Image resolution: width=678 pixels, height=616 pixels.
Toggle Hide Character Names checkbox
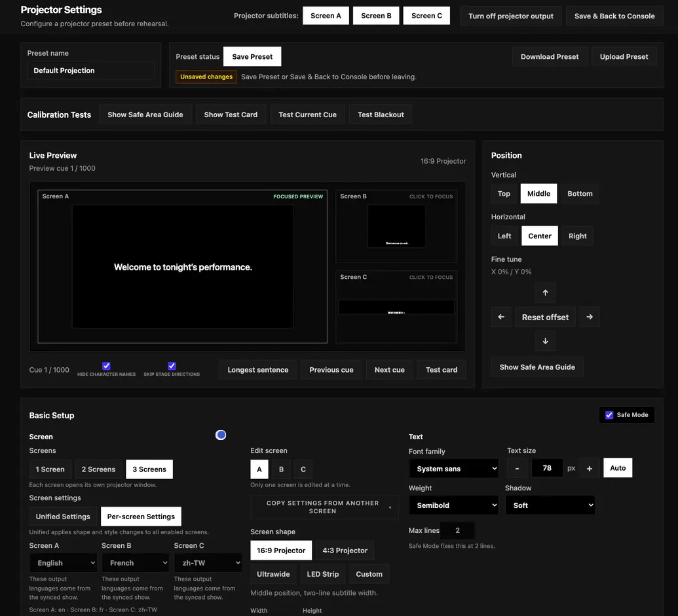(106, 366)
